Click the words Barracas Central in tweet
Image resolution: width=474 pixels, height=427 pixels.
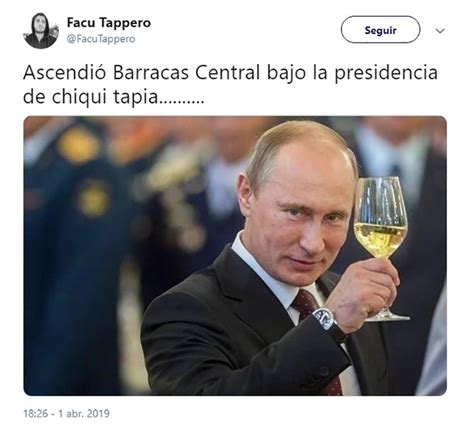(186, 73)
